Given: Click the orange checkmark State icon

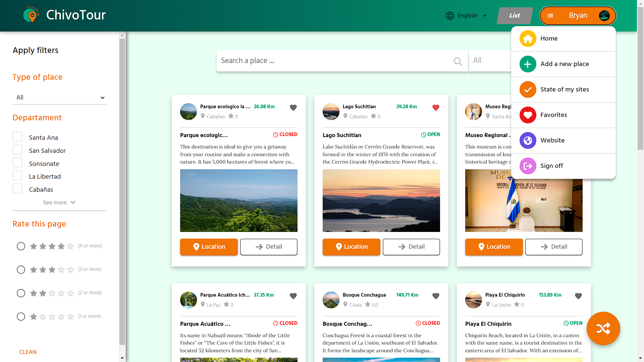Looking at the screenshot, I should (528, 89).
